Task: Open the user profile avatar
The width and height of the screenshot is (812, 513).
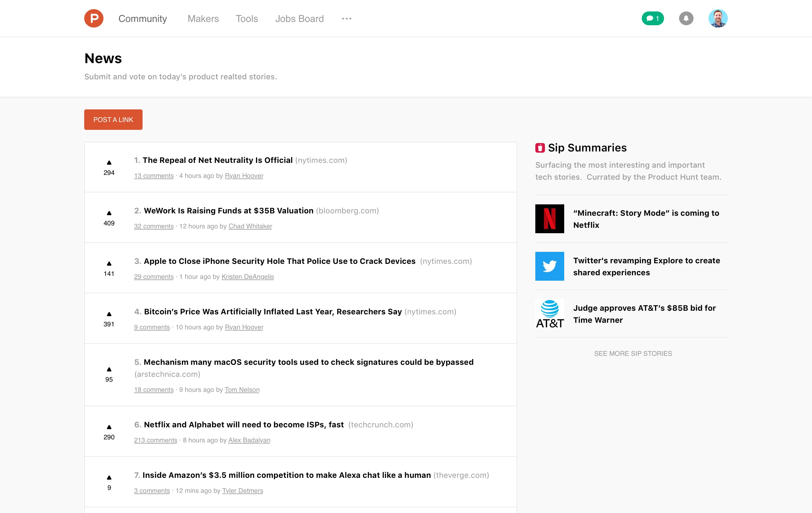Action: coord(718,19)
